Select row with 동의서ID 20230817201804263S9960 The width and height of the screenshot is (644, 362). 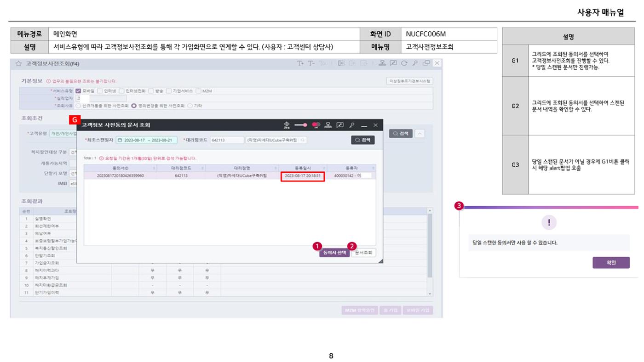pyautogui.click(x=230, y=175)
